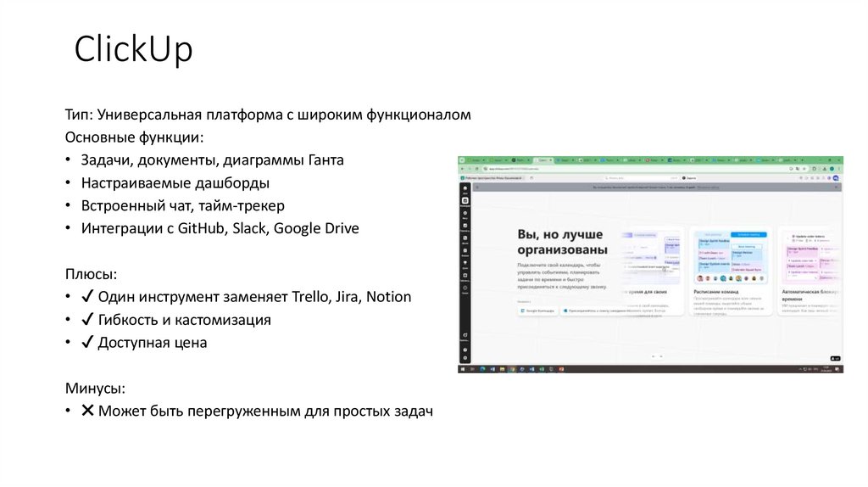The width and height of the screenshot is (868, 487).
Task: Click the ClickUp search field
Action: [x=641, y=178]
